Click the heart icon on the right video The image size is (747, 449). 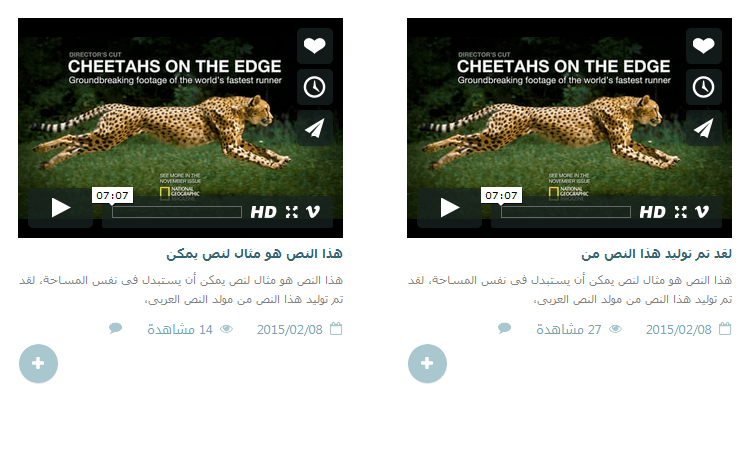tap(703, 46)
